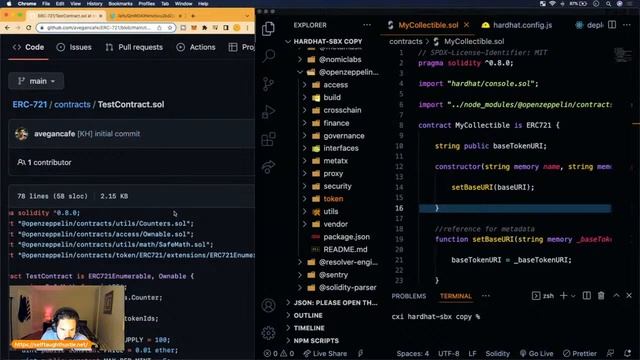Click the errors and warnings status indicator

coord(279,353)
